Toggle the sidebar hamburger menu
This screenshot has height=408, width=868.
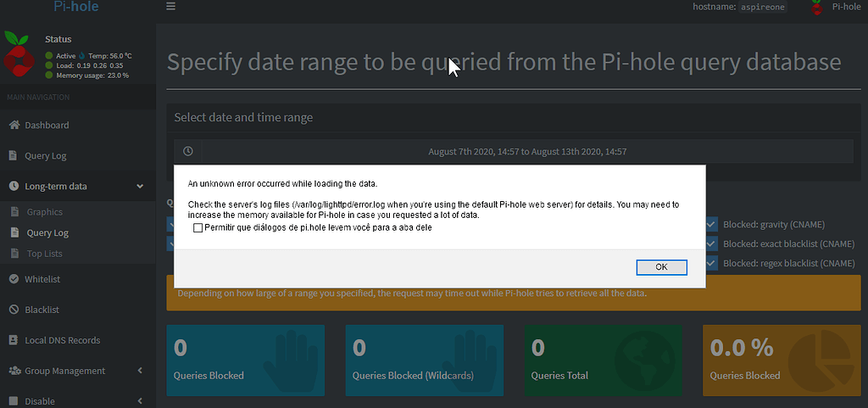click(170, 7)
